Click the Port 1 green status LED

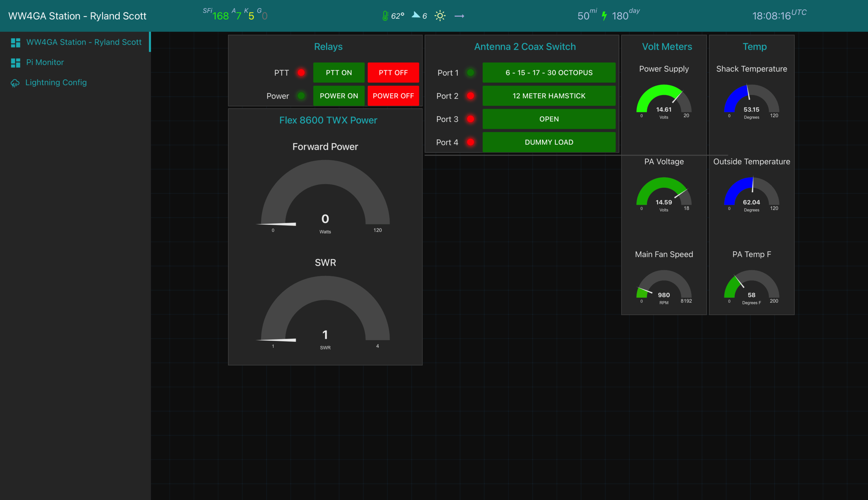[470, 73]
